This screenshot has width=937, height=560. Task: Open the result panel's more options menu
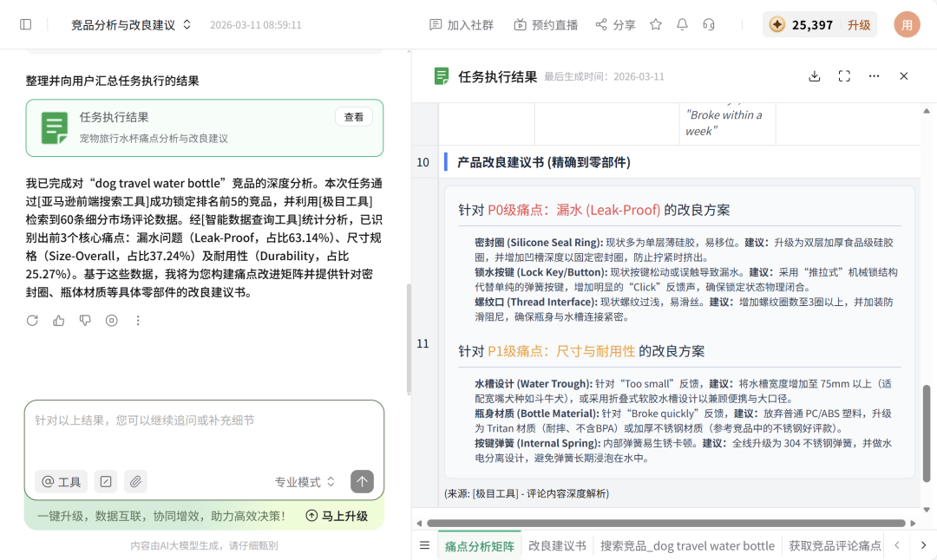click(874, 76)
